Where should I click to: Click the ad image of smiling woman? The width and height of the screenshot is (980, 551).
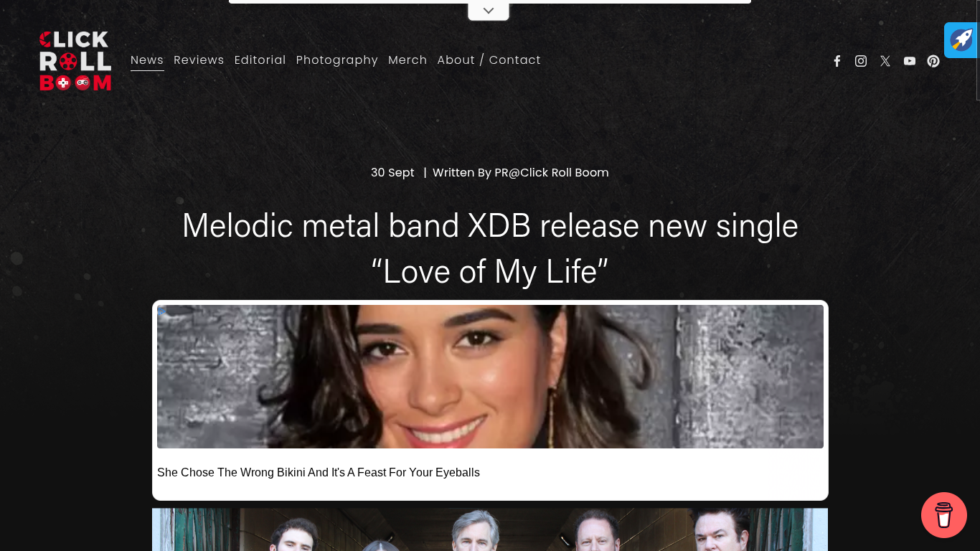[x=490, y=377]
